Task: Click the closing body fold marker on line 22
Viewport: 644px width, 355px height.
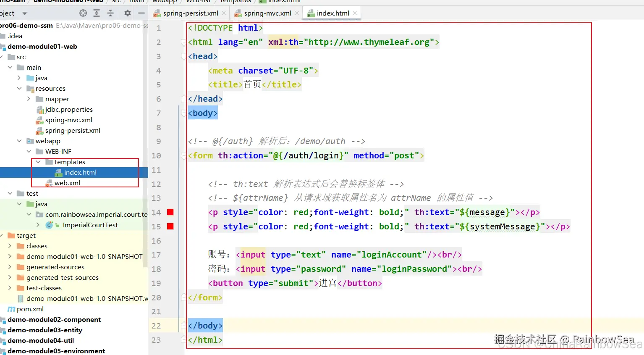Action: coord(183,326)
